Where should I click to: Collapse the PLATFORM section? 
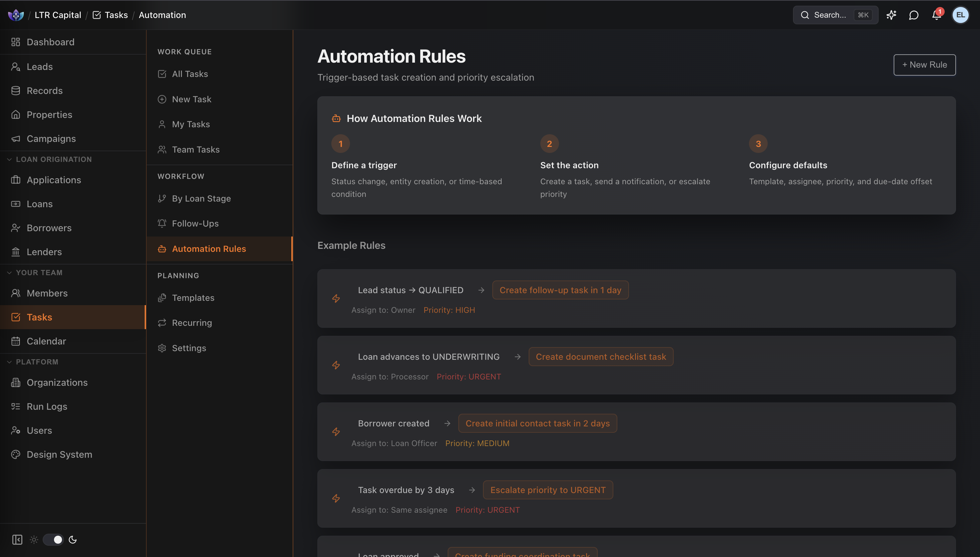tap(9, 361)
